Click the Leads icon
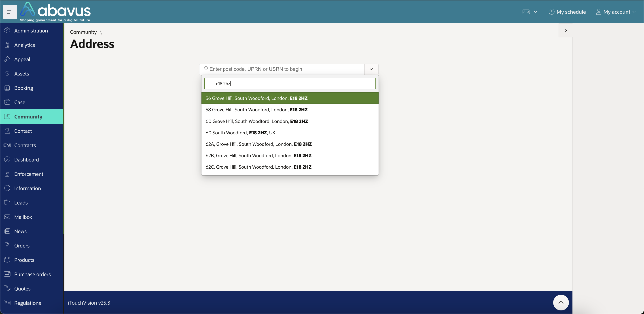 pyautogui.click(x=7, y=202)
